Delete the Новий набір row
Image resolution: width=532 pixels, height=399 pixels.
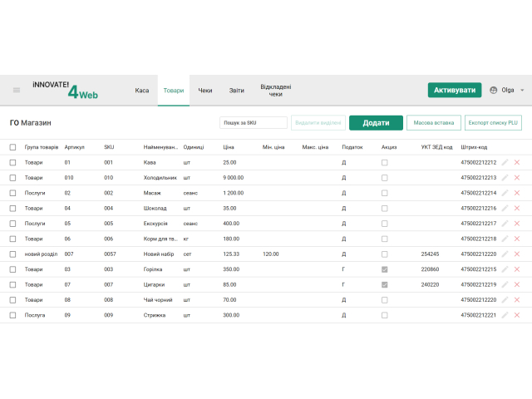point(517,254)
